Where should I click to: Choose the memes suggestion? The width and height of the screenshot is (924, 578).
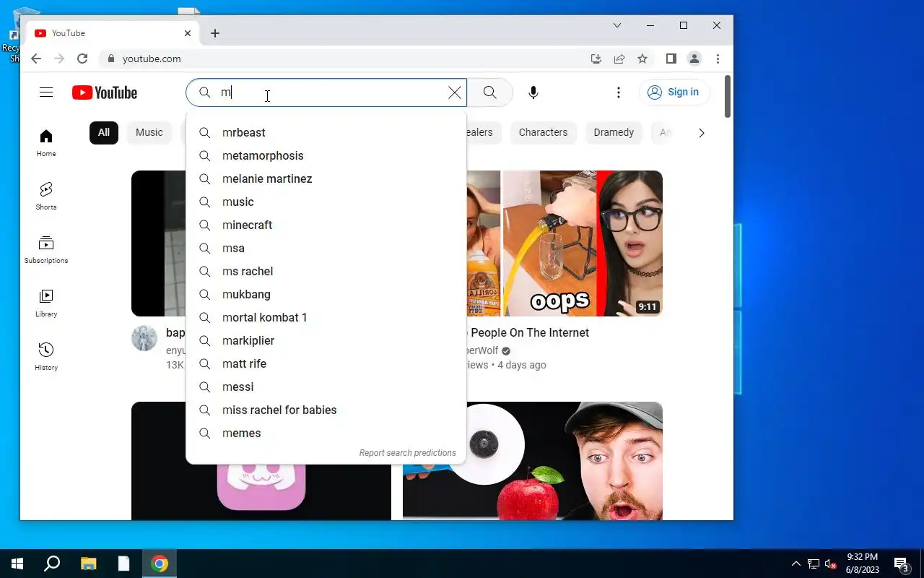coord(326,433)
